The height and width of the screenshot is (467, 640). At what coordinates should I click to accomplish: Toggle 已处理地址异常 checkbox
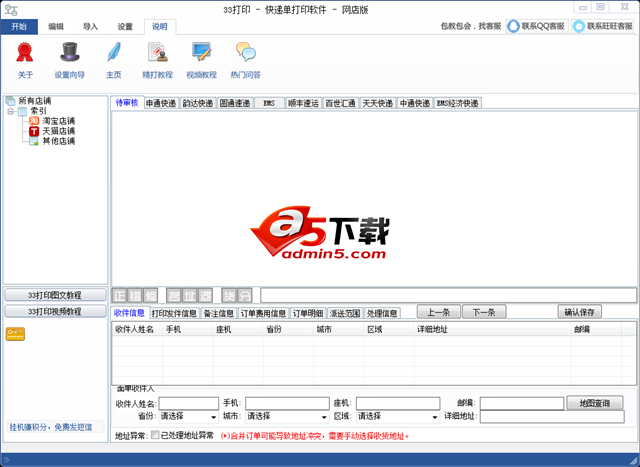[155, 435]
